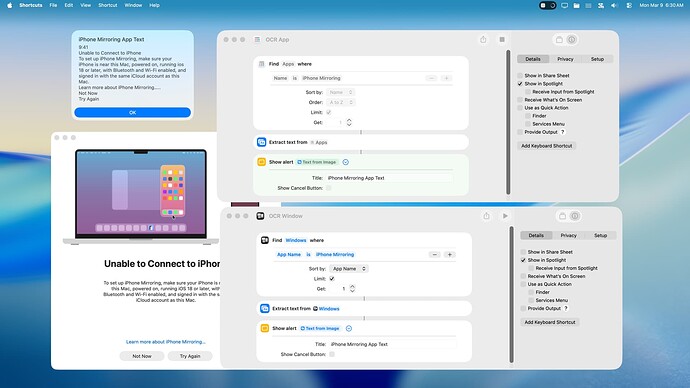
Task: Switch to Privacy tab in OCR App window
Action: pyautogui.click(x=565, y=59)
